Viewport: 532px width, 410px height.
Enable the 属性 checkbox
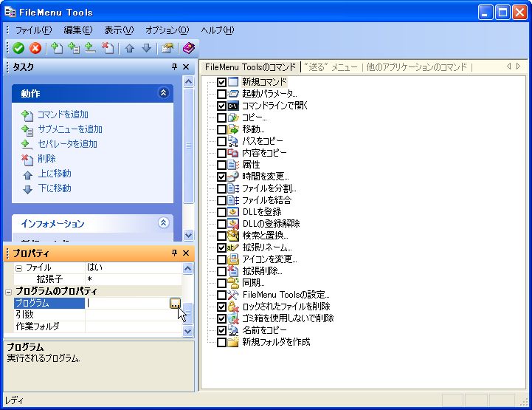point(221,165)
